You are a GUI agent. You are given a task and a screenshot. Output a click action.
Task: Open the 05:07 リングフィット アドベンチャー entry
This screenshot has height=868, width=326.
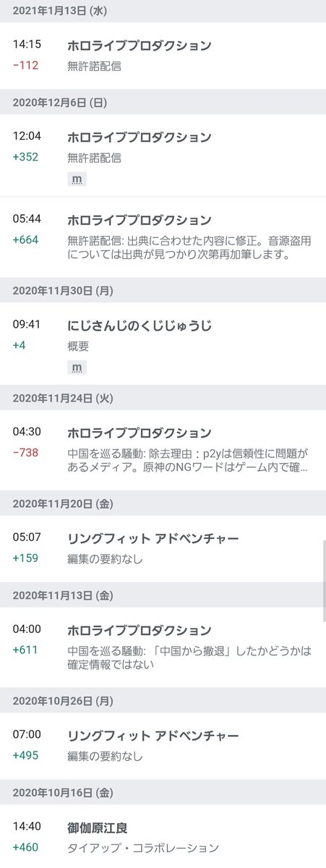[x=163, y=548]
